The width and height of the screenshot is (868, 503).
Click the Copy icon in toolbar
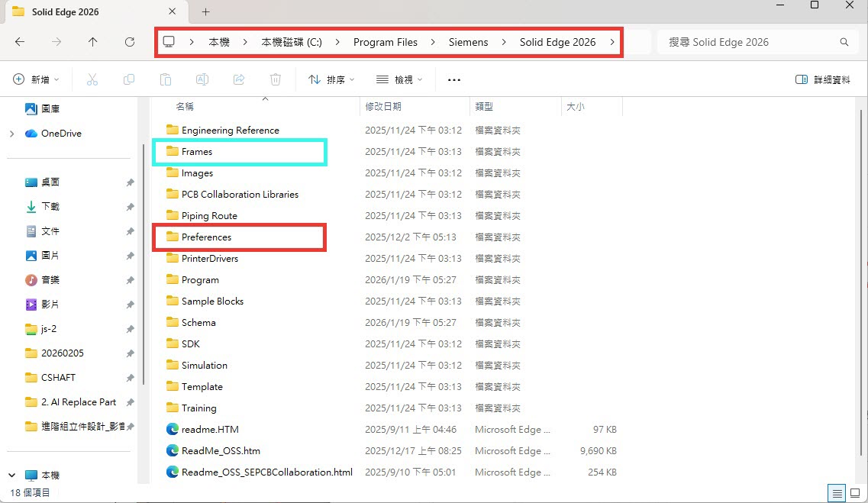(x=129, y=79)
